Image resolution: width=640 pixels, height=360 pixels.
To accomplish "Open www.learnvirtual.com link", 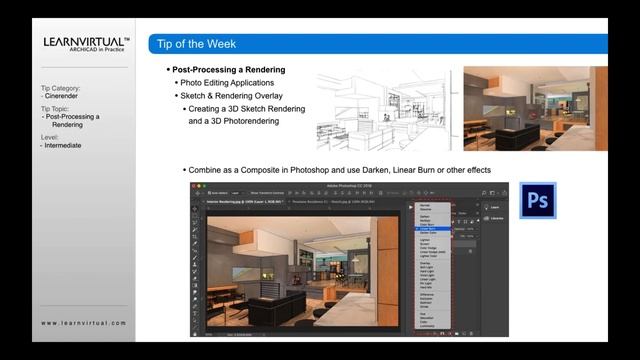I will click(x=84, y=323).
